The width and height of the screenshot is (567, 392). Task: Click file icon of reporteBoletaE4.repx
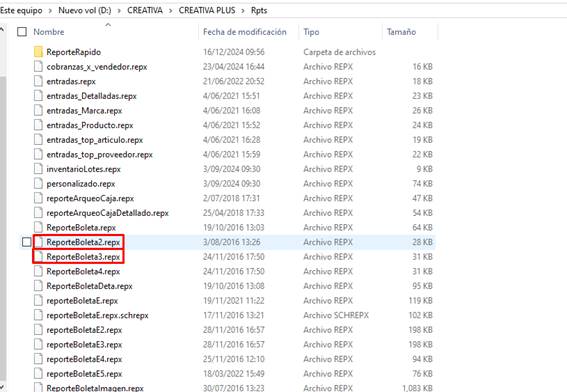pyautogui.click(x=38, y=359)
